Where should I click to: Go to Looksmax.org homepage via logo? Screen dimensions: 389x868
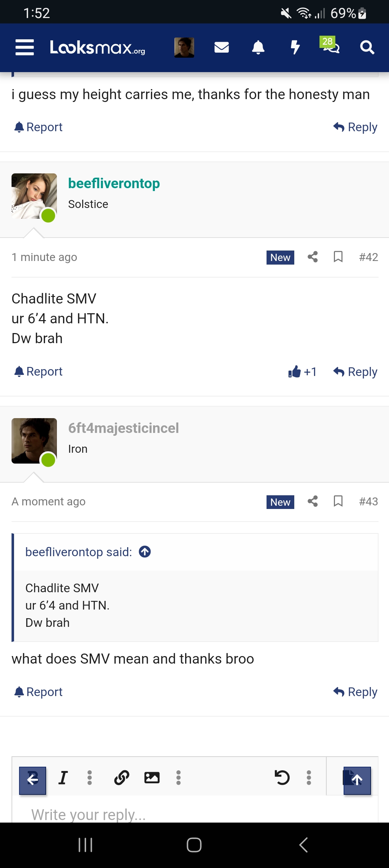pos(97,48)
